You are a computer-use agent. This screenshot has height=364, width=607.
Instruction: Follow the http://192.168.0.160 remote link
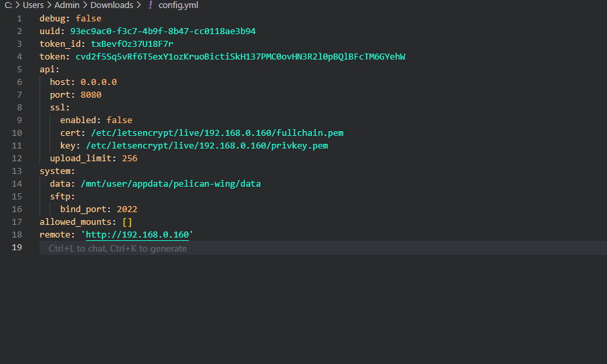pyautogui.click(x=137, y=235)
